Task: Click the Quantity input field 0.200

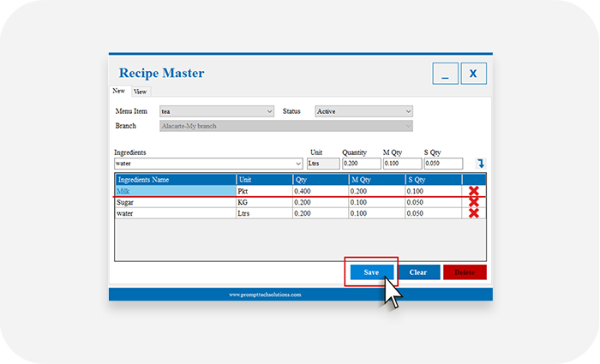Action: (362, 164)
